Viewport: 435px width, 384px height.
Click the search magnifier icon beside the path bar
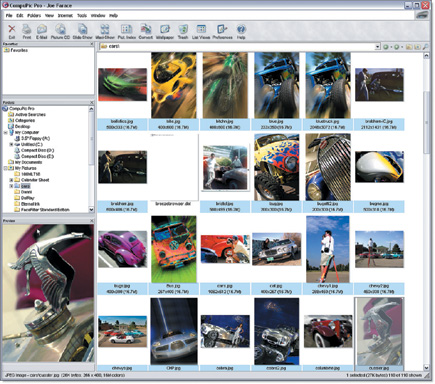(x=426, y=47)
